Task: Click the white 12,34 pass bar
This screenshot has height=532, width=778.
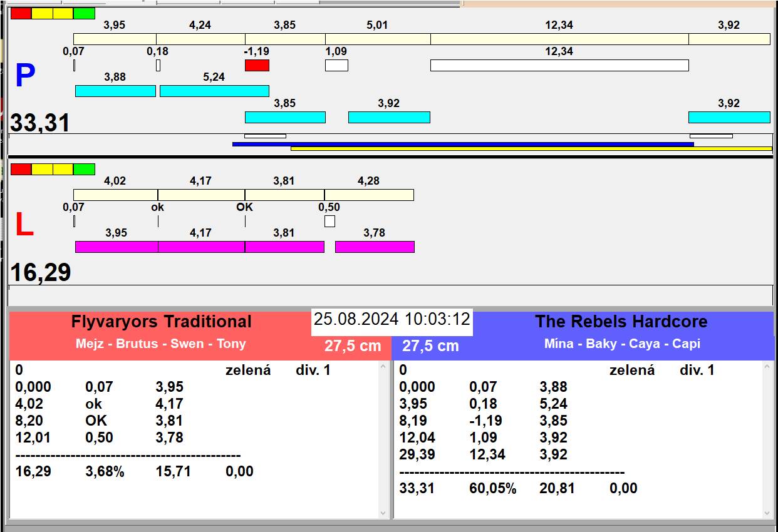Action: tap(559, 65)
